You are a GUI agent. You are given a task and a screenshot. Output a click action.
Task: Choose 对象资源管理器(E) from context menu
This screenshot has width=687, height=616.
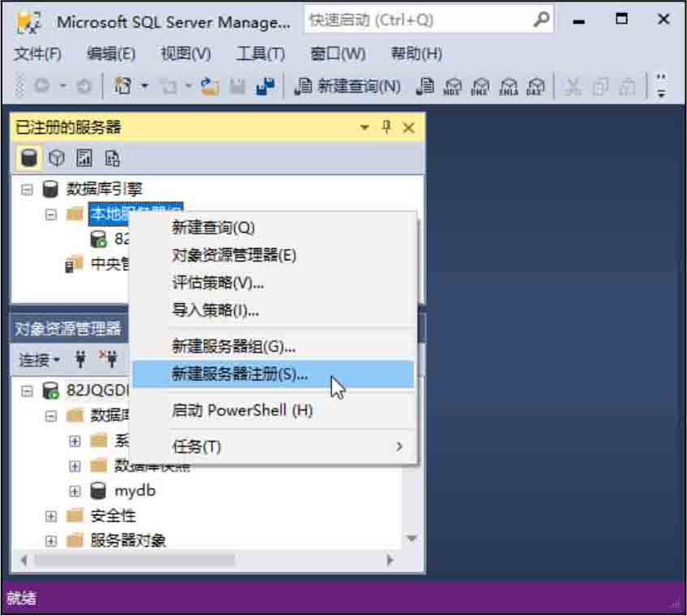coord(274,255)
